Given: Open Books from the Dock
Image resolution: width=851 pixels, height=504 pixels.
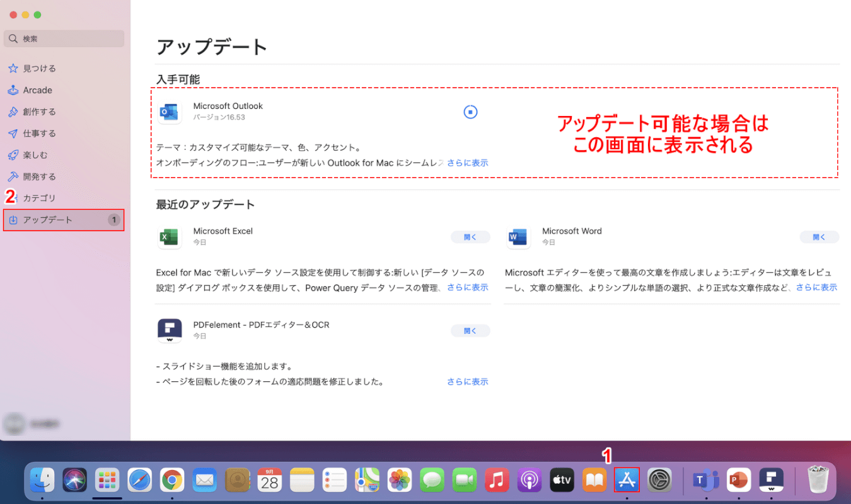Looking at the screenshot, I should click(594, 480).
